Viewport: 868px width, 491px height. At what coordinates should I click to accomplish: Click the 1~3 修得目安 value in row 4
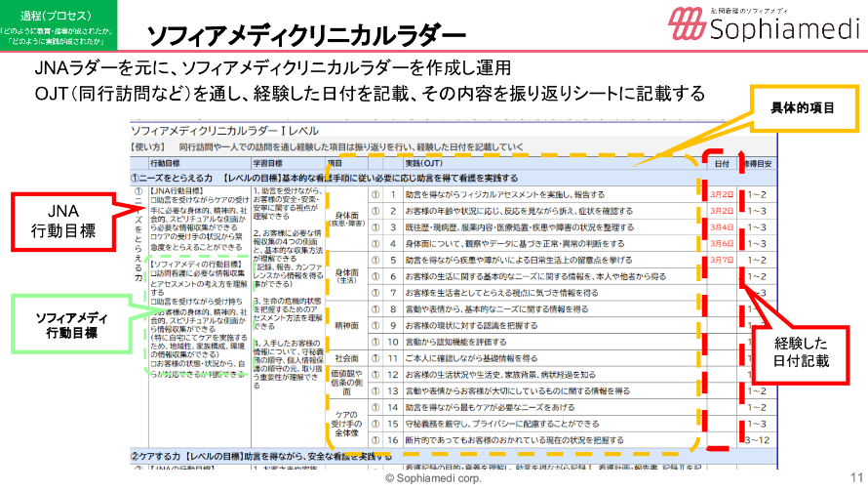tap(757, 244)
